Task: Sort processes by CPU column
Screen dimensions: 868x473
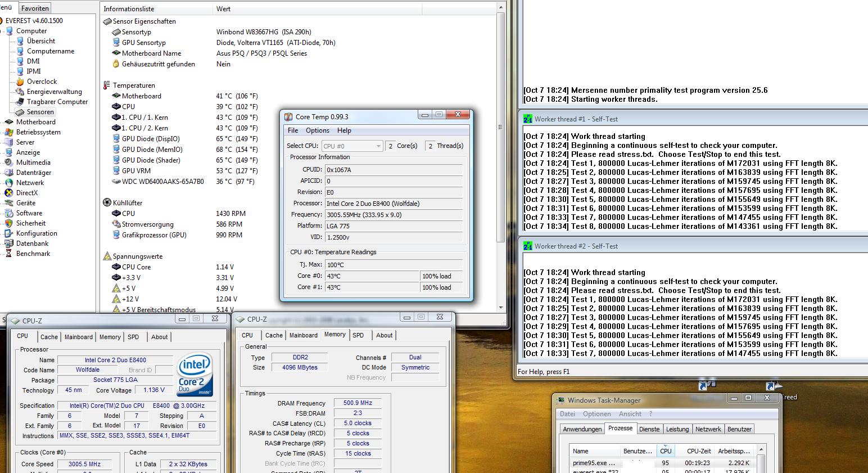Action: 666,451
